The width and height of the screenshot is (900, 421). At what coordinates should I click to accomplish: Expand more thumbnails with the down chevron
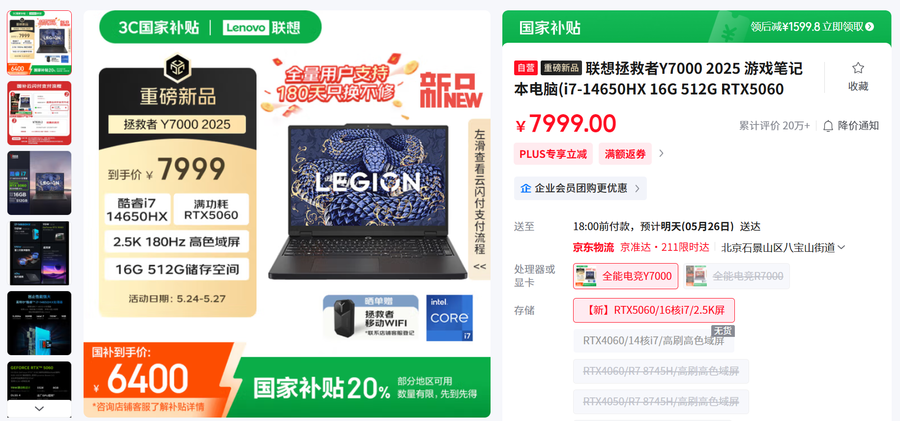[40, 408]
